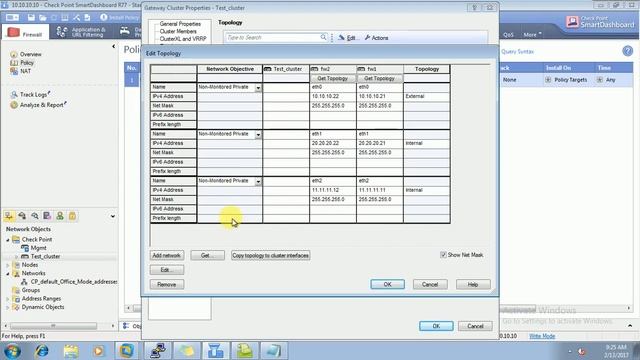The width and height of the screenshot is (640, 360).
Task: Select ClusterXL and VRRP in properties tree
Action: [183, 38]
